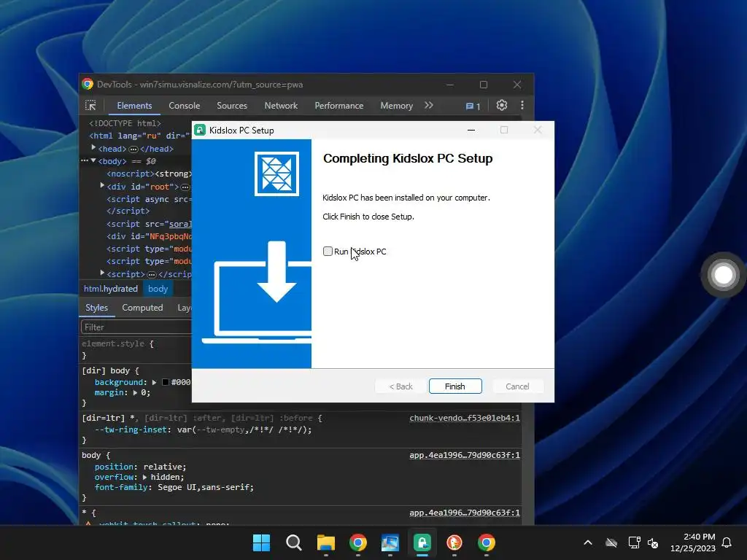Open the DuckDuckGo browser taskbar icon

click(x=454, y=542)
